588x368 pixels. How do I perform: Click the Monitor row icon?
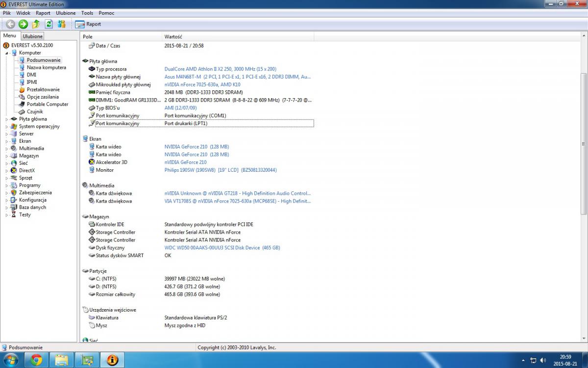(x=92, y=170)
